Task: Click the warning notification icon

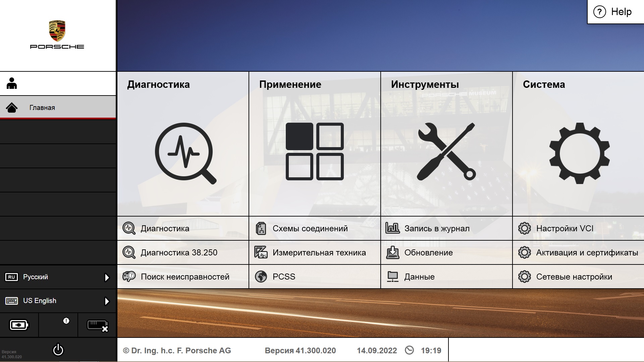Action: 66,321
